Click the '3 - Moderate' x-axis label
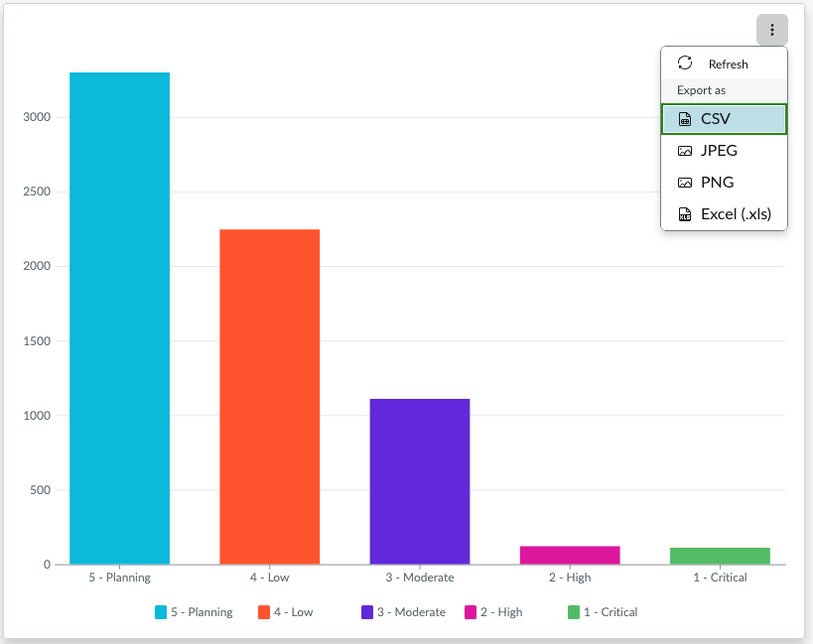This screenshot has height=644, width=813. pyautogui.click(x=420, y=578)
